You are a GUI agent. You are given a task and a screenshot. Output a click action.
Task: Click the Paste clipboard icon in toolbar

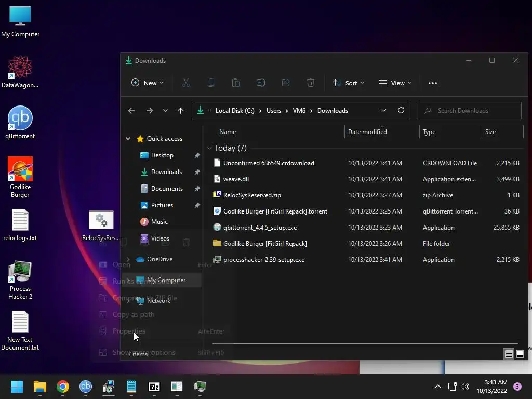(236, 83)
